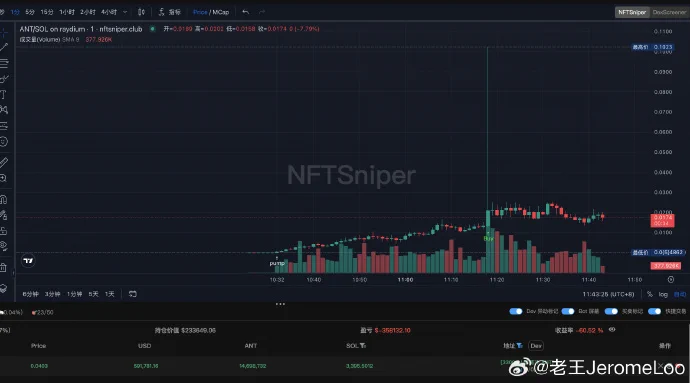
Task: Select the 2小时 timeframe
Action: (88, 12)
